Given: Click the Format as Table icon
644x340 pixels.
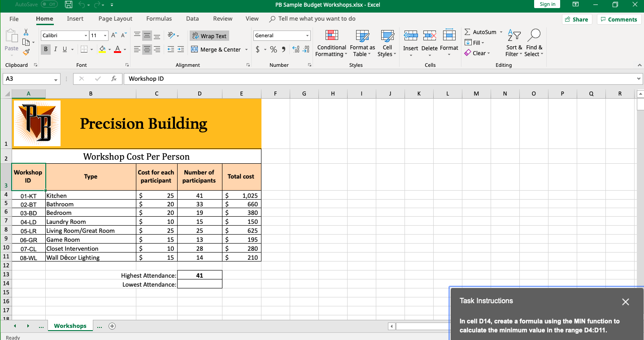Looking at the screenshot, I should tap(362, 44).
